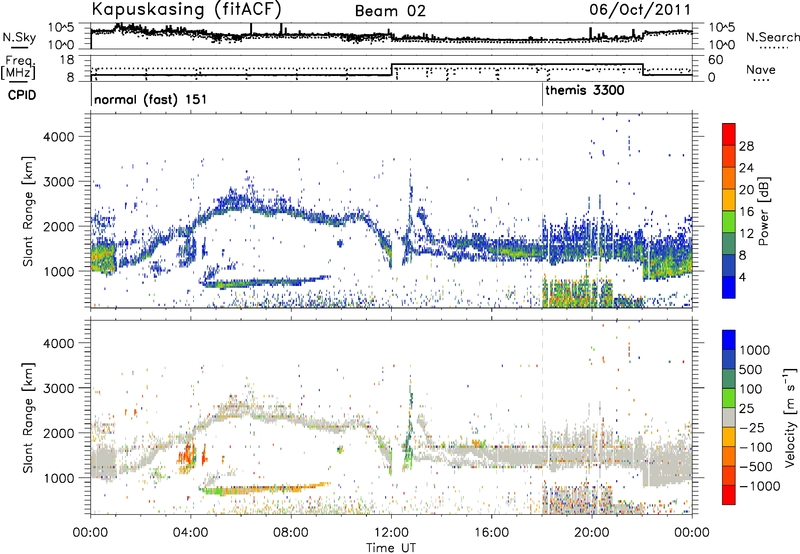Click the "20:00" time tick label

(x=592, y=533)
